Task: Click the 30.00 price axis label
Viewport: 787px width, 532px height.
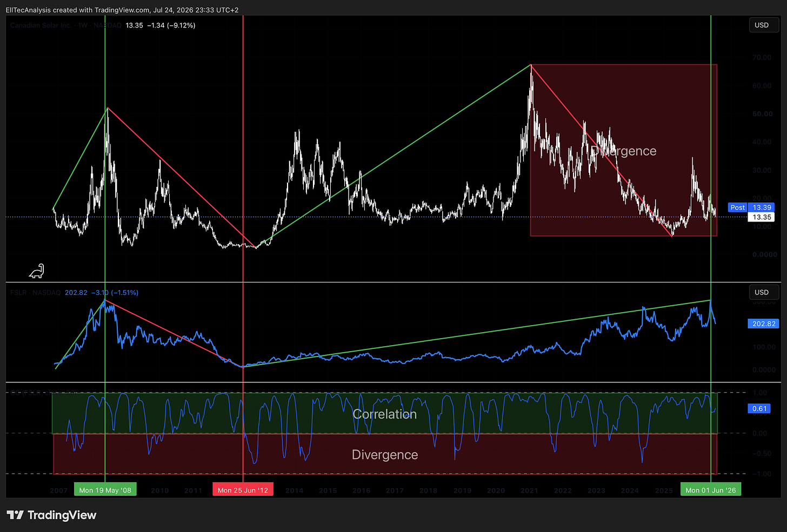Action: 762,170
